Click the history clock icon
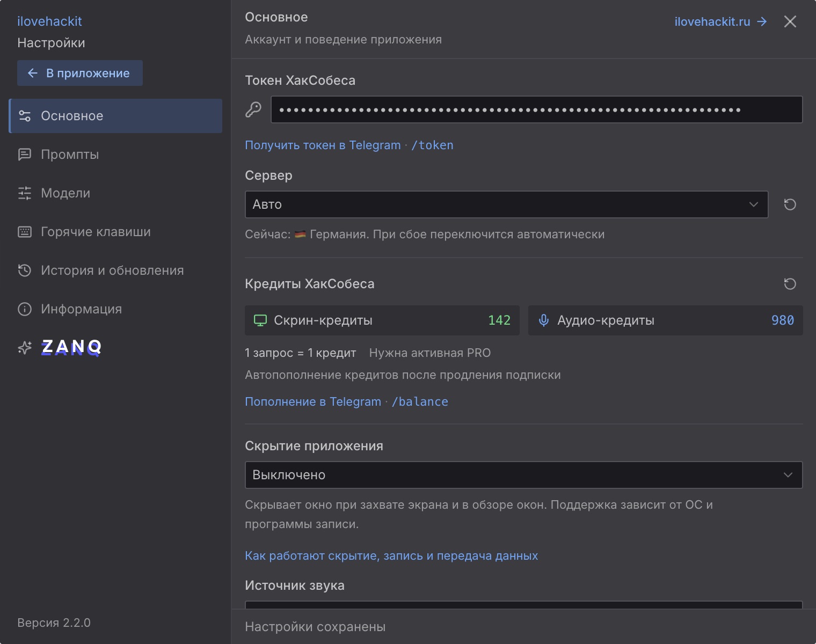The width and height of the screenshot is (816, 644). click(x=25, y=270)
